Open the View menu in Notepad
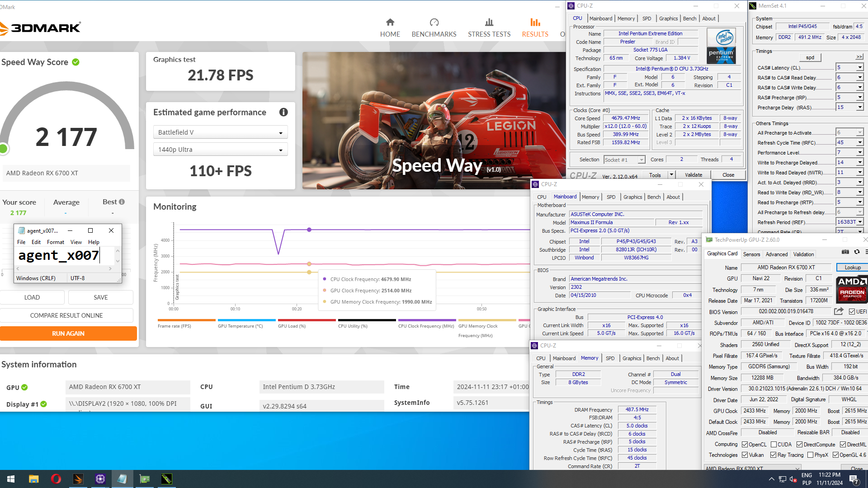 76,242
